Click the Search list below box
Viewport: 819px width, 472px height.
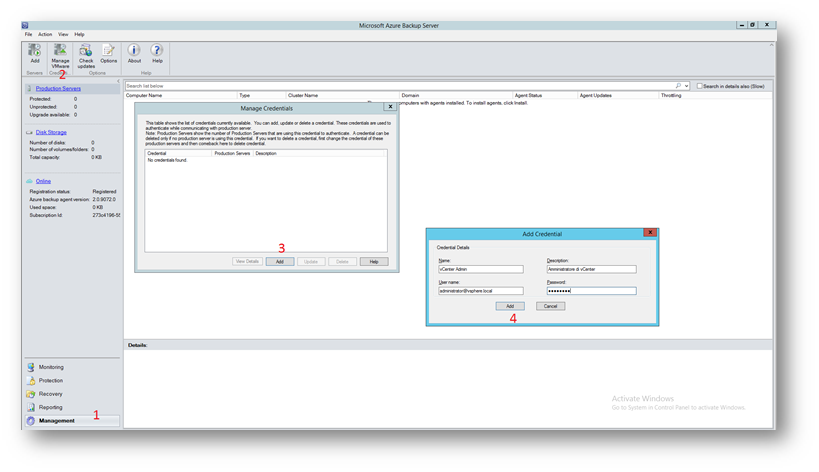pos(400,86)
